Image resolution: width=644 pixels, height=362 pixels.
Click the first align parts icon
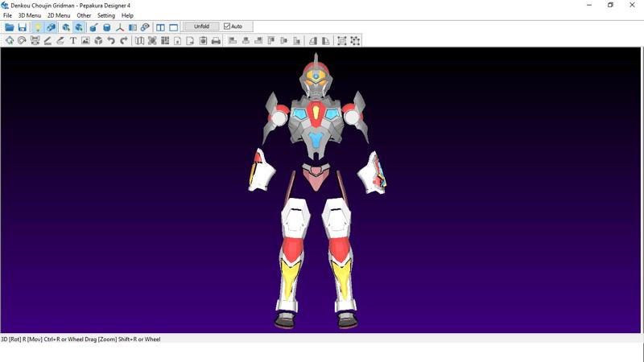coord(233,40)
